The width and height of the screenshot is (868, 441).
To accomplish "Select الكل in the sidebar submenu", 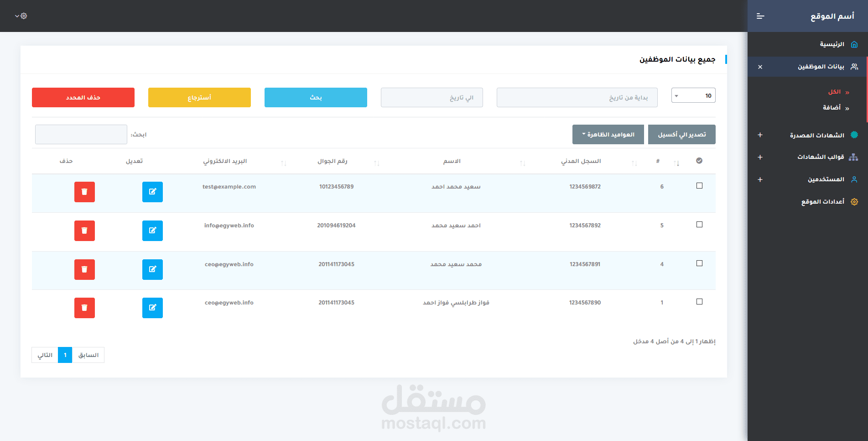I will [835, 92].
